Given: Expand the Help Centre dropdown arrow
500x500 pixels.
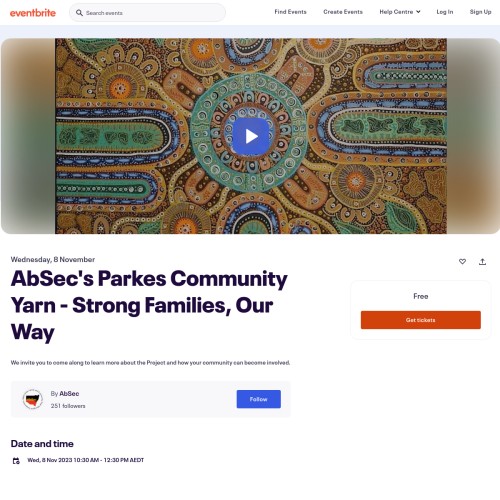Looking at the screenshot, I should click(418, 12).
